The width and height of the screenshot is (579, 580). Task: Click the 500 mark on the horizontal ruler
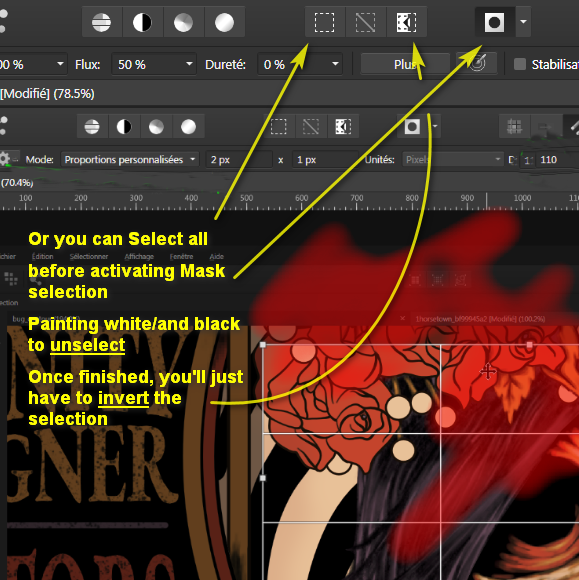click(246, 198)
